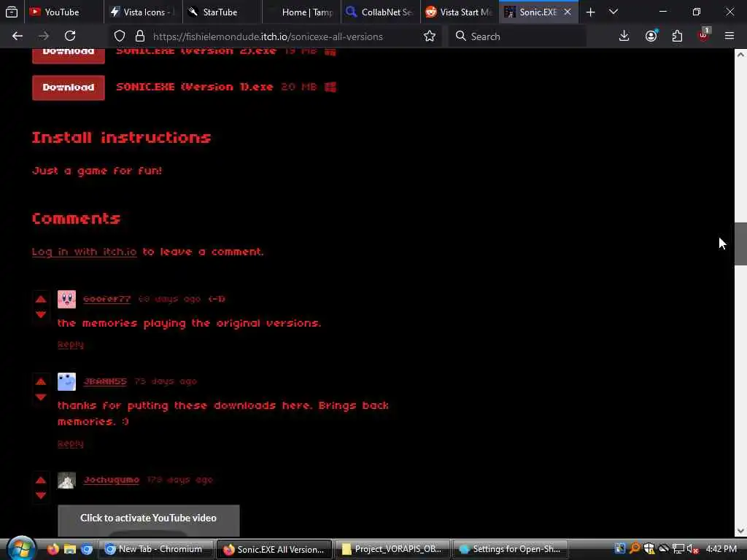Go back with the browser back arrow
The height and width of the screenshot is (560, 747).
18,36
